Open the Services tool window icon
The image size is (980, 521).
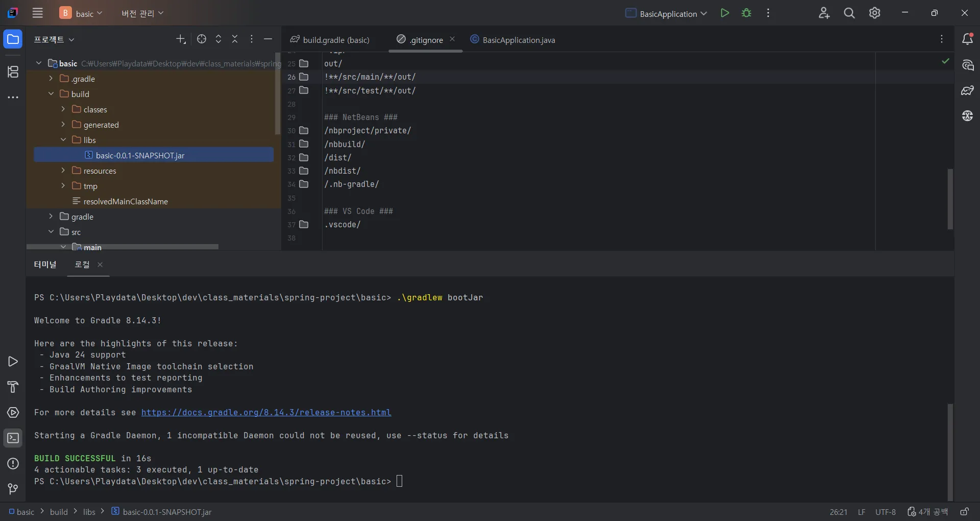13,413
